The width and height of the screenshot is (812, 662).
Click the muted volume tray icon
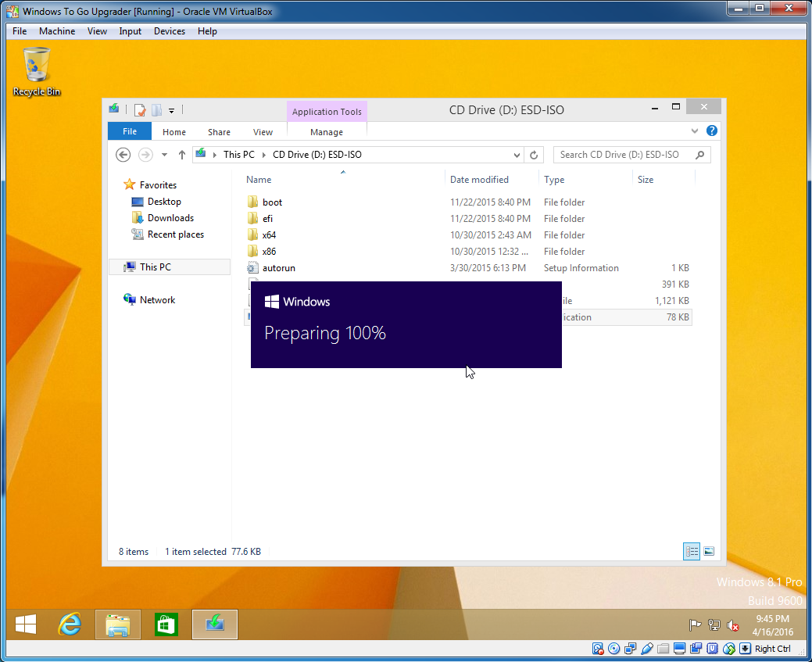pyautogui.click(x=733, y=626)
